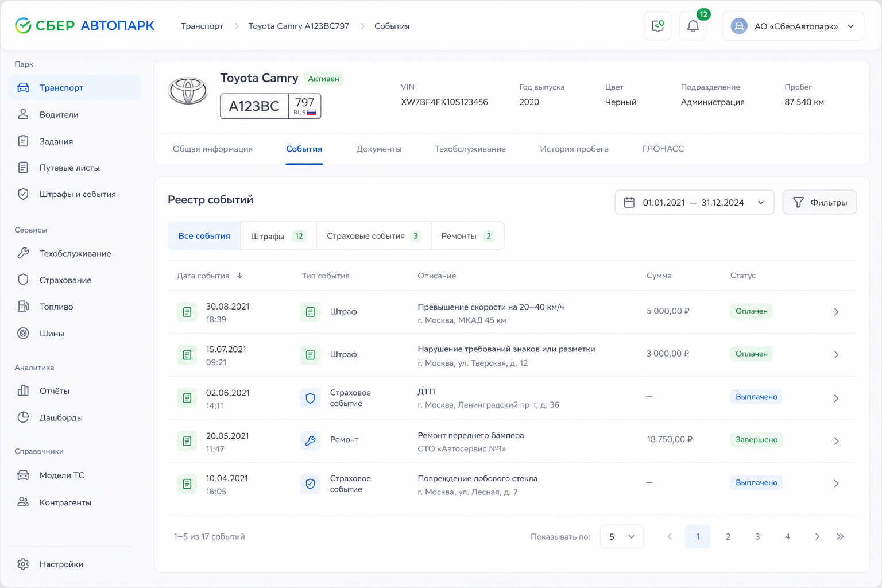Open the ГЛОНАСС tab
The image size is (882, 588).
click(x=663, y=149)
